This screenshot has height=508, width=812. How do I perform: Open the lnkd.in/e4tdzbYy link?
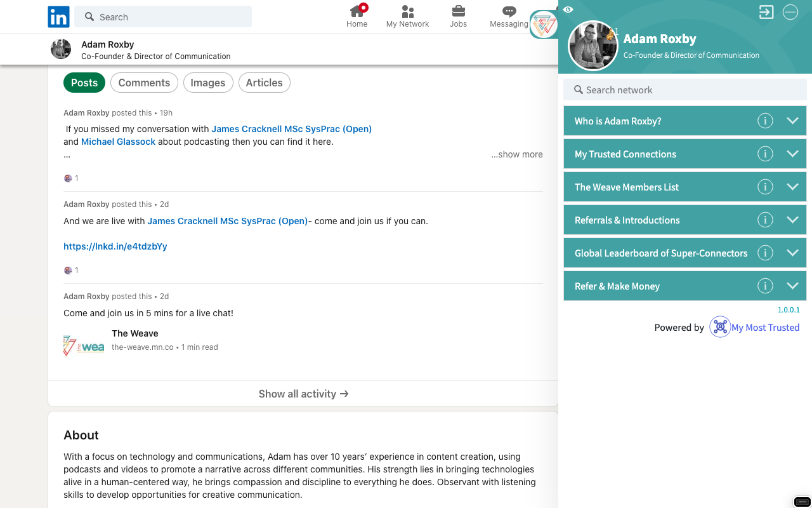click(x=115, y=246)
